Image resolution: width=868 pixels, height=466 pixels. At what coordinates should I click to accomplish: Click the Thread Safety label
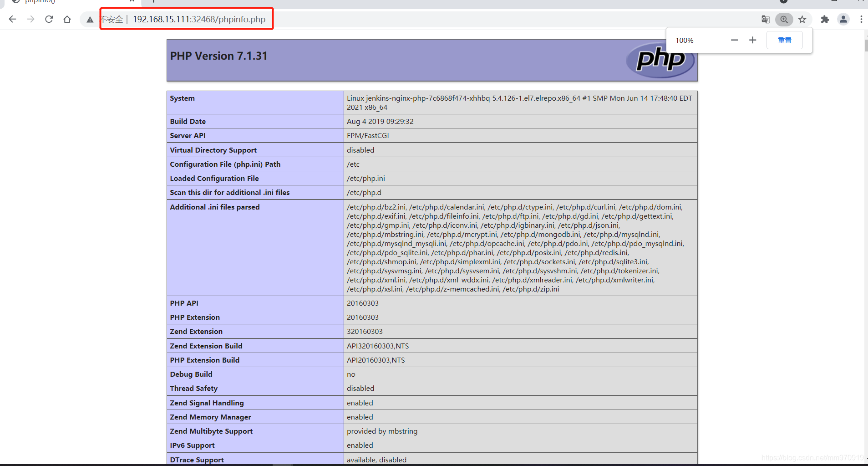193,389
